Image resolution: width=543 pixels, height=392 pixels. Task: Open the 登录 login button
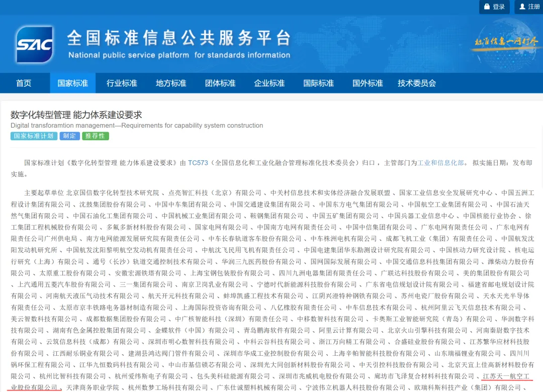pos(494,7)
